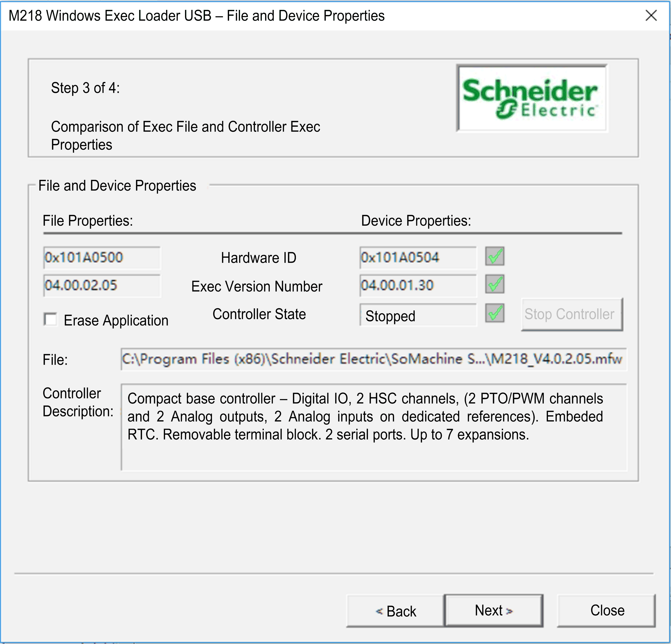
Task: Click the 'Exec Version Number' label
Action: pyautogui.click(x=257, y=287)
